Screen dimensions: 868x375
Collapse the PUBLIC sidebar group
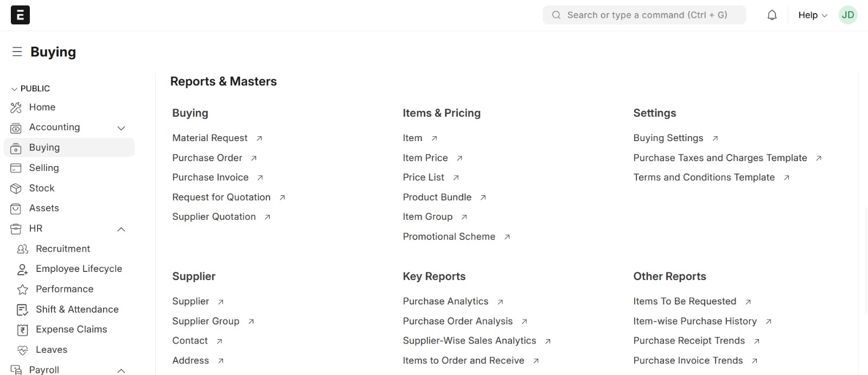tap(14, 88)
